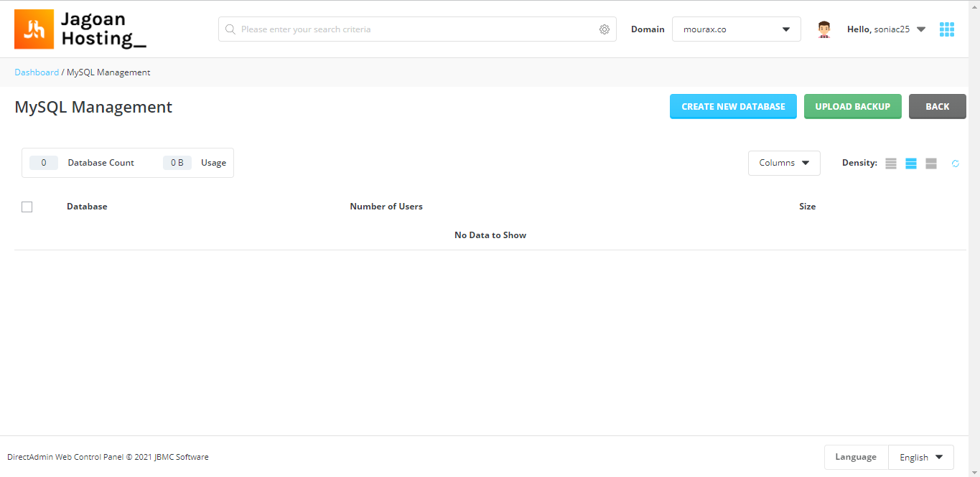
Task: Refresh the database table
Action: (x=956, y=164)
